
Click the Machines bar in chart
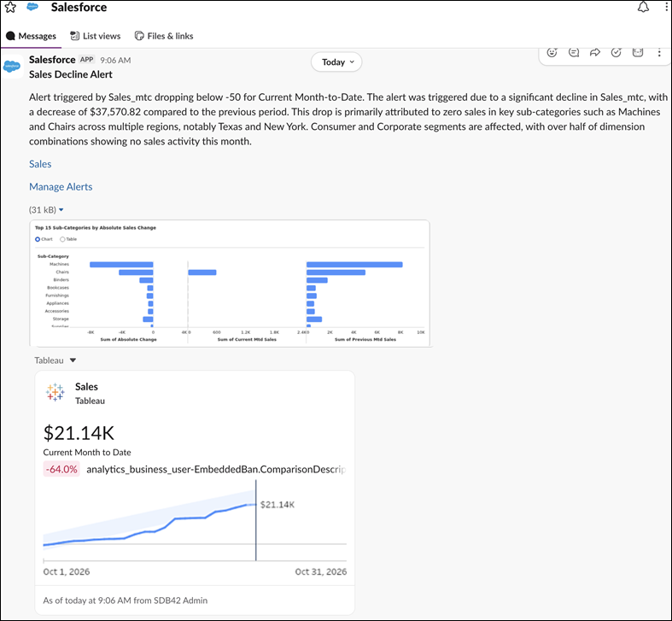121,265
